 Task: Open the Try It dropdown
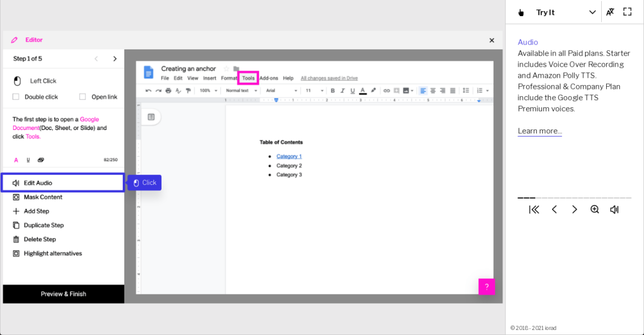click(x=592, y=11)
